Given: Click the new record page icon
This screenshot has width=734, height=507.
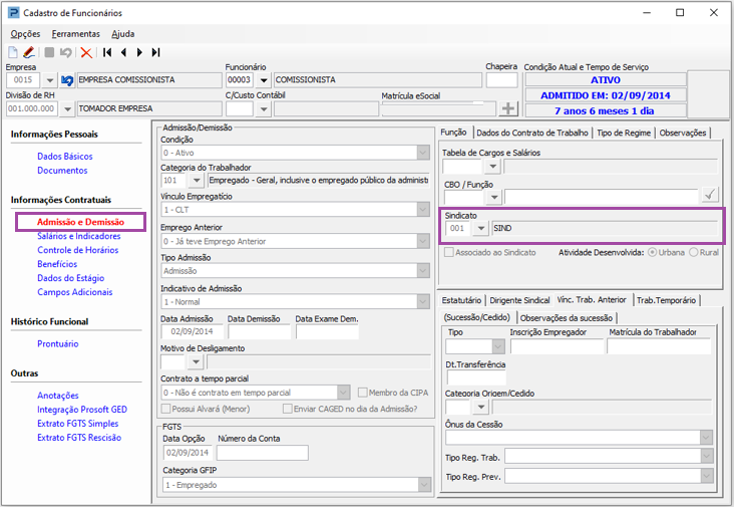Looking at the screenshot, I should 13,52.
